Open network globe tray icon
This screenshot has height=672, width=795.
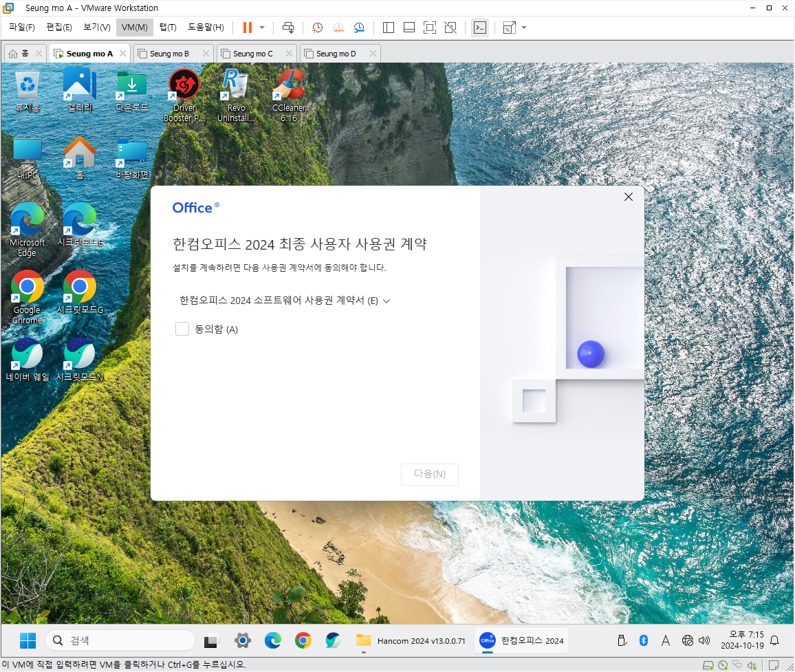[x=688, y=640]
